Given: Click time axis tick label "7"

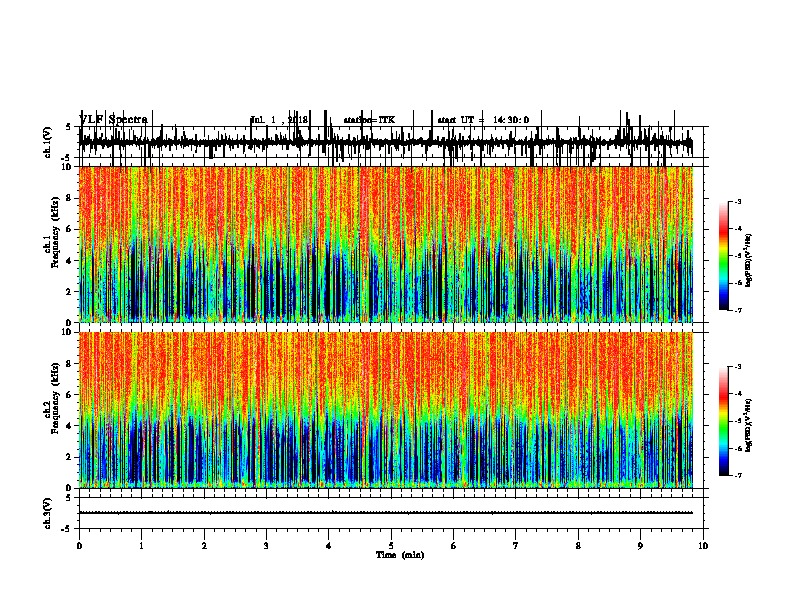Looking at the screenshot, I should click(516, 546).
